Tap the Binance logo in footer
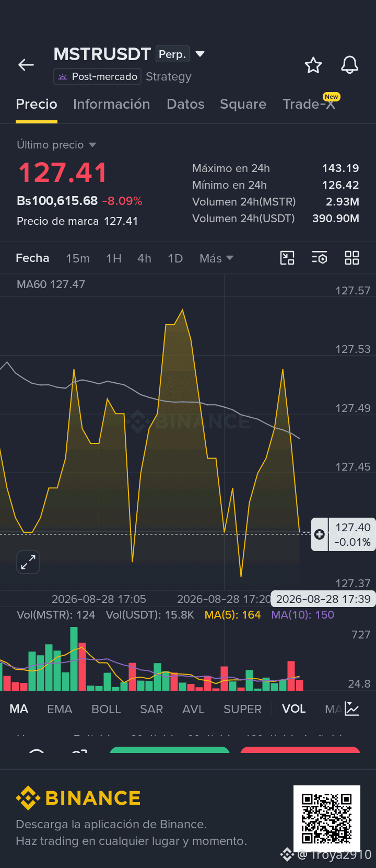The width and height of the screenshot is (376, 868). [78, 798]
